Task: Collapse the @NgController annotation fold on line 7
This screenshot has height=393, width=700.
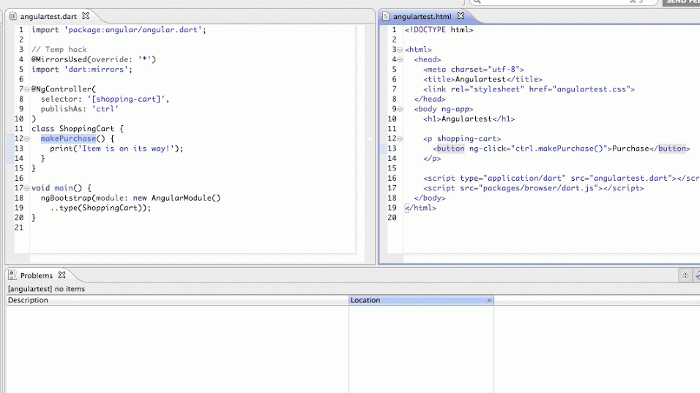Action: (27, 89)
